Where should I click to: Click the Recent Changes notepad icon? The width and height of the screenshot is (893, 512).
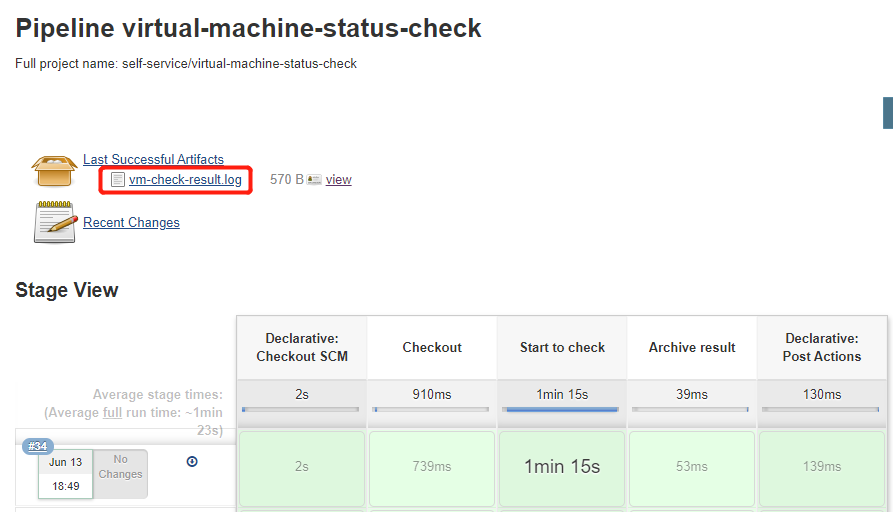pos(55,222)
